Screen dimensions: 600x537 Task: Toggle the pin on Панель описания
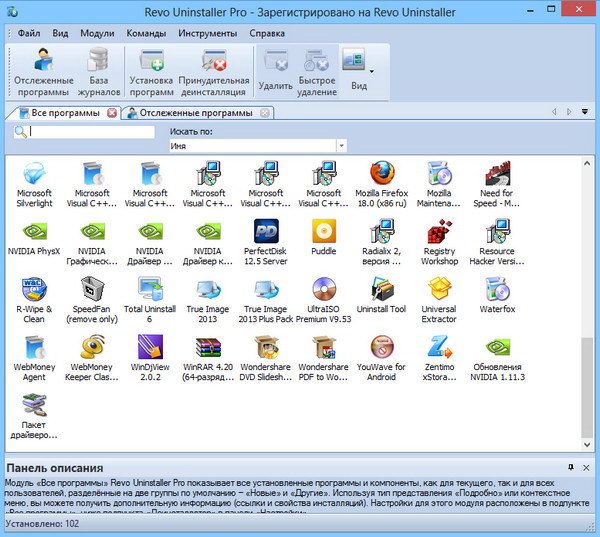pos(570,467)
